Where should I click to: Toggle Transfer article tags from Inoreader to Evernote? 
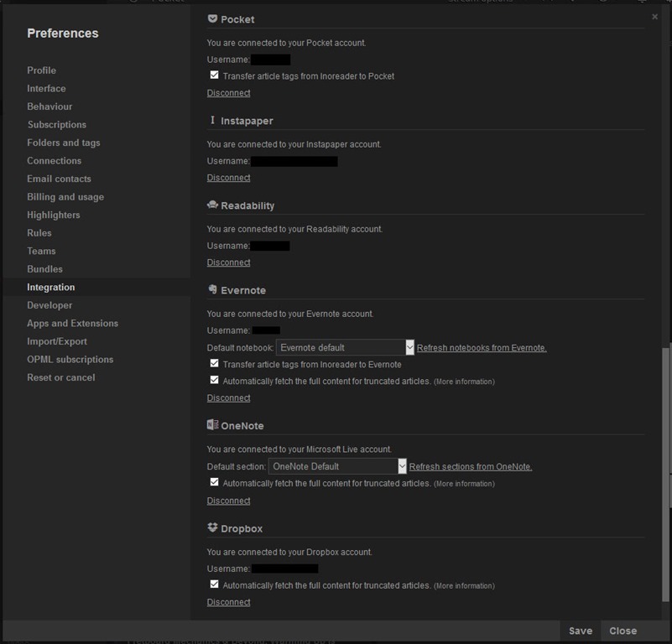(x=214, y=363)
